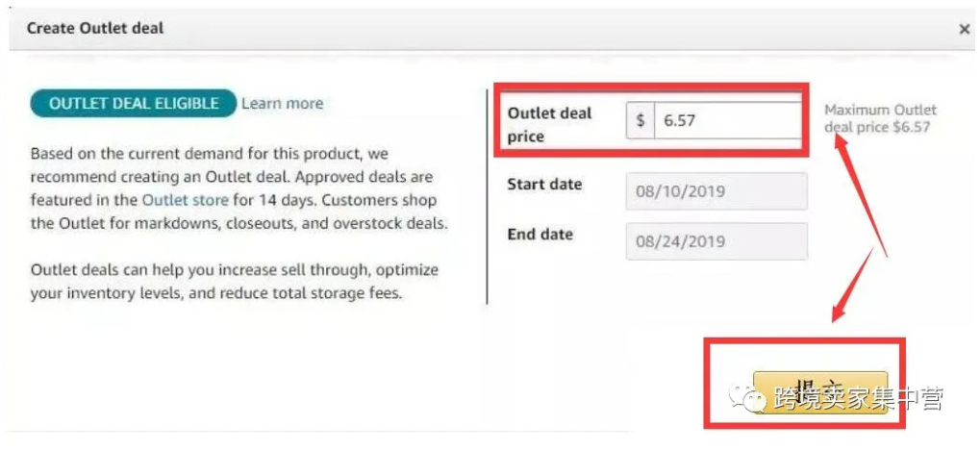Click the Outlet deal price label
This screenshot has height=450, width=980.
[x=549, y=125]
